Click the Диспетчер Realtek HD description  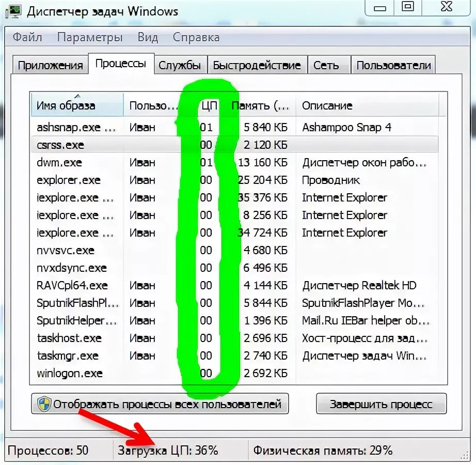pos(359,286)
